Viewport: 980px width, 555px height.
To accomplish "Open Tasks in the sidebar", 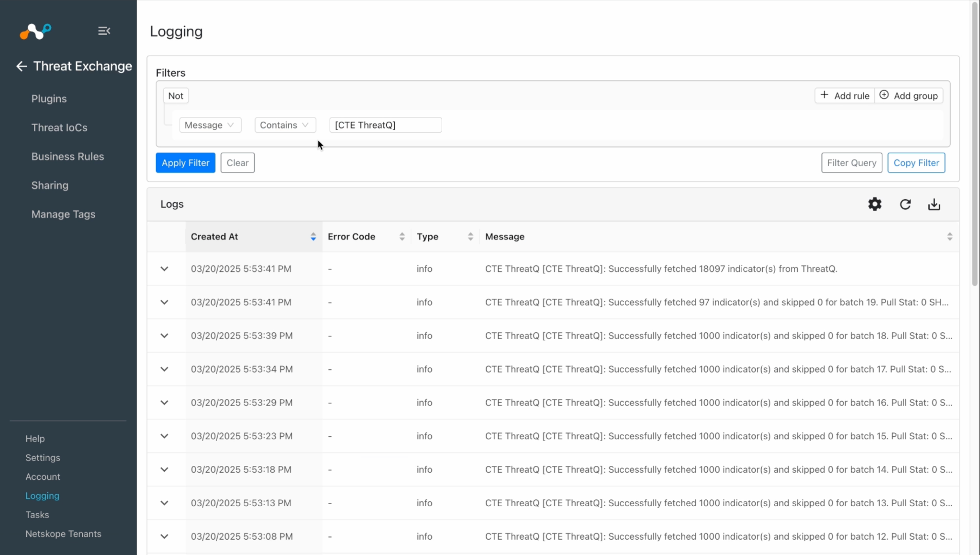I will [37, 515].
